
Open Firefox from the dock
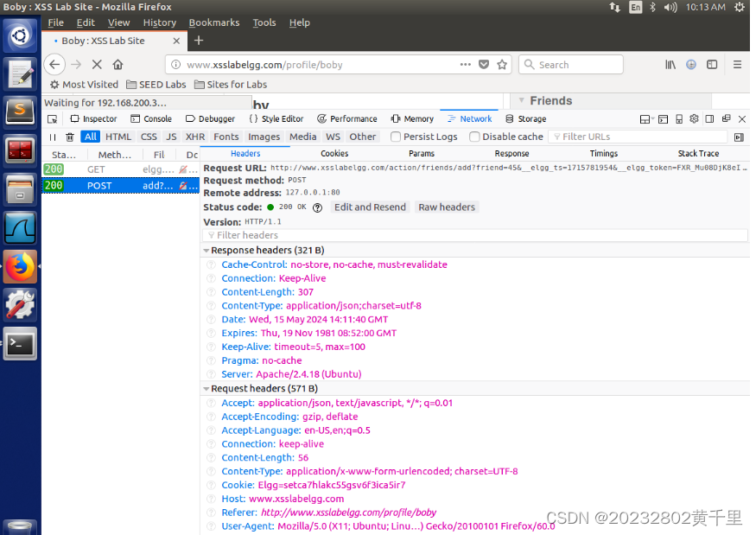click(20, 267)
